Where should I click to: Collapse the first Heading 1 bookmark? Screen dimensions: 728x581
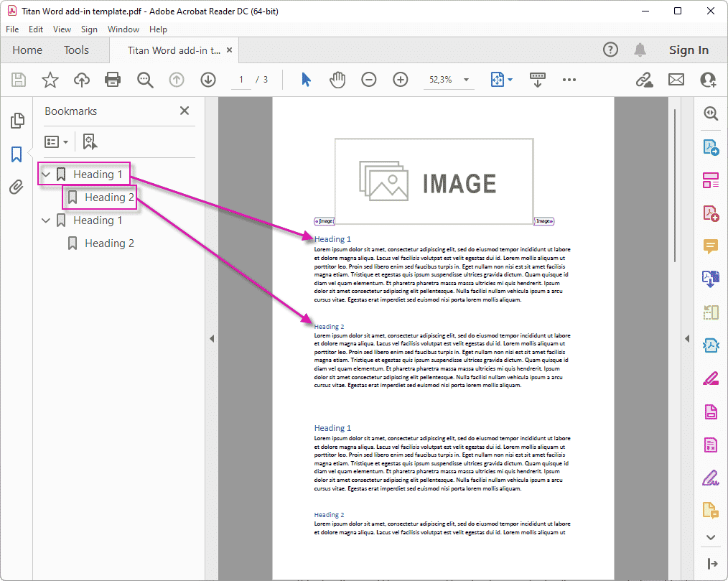tap(47, 175)
